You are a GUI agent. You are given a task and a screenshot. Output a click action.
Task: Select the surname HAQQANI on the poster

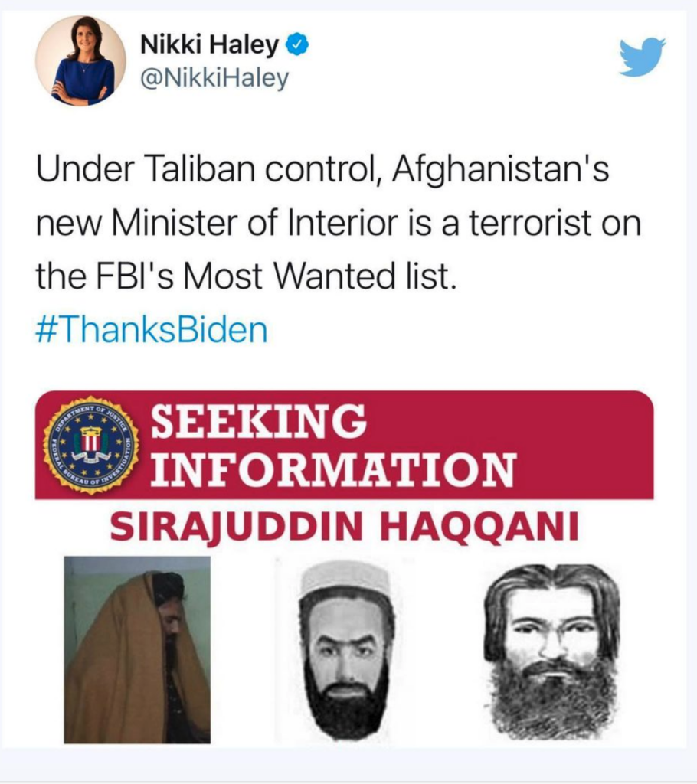[x=479, y=527]
